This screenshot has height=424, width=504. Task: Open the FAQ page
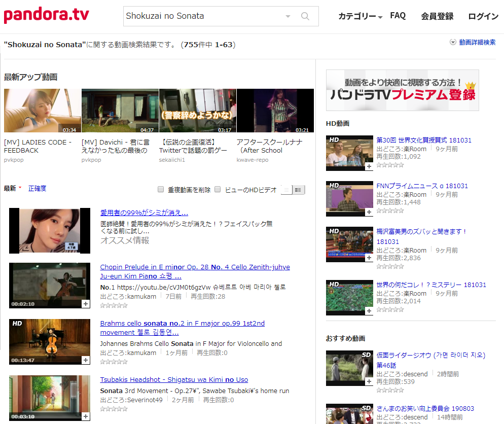[x=398, y=15]
